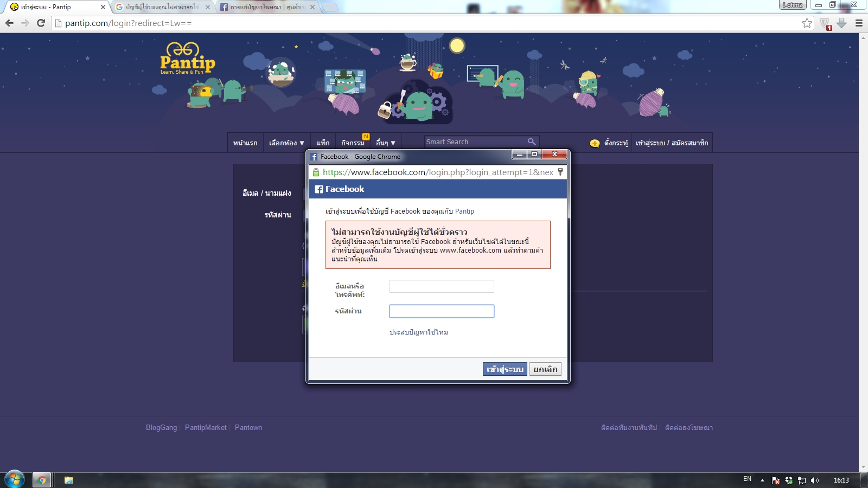868x488 pixels.
Task: Click the ยกเลิก cancel button
Action: point(545,369)
